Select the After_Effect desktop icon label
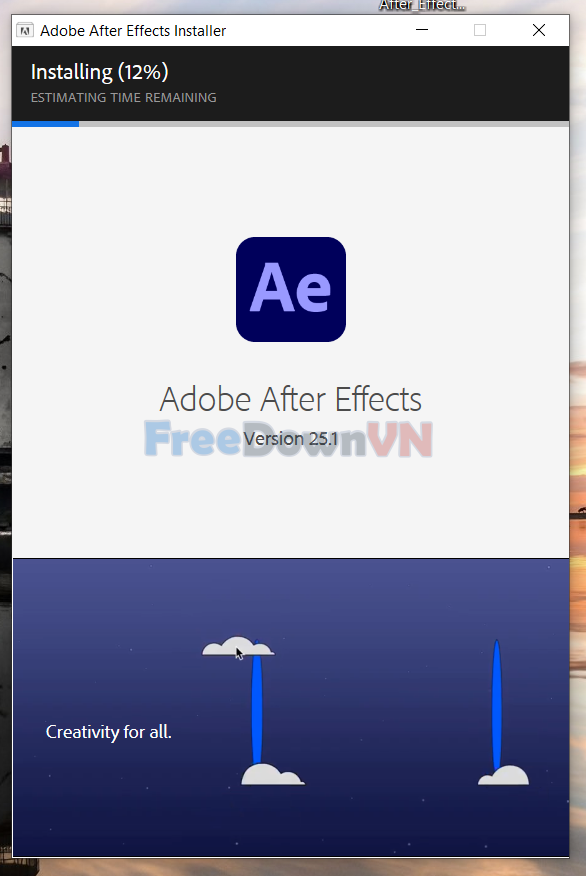 (422, 6)
